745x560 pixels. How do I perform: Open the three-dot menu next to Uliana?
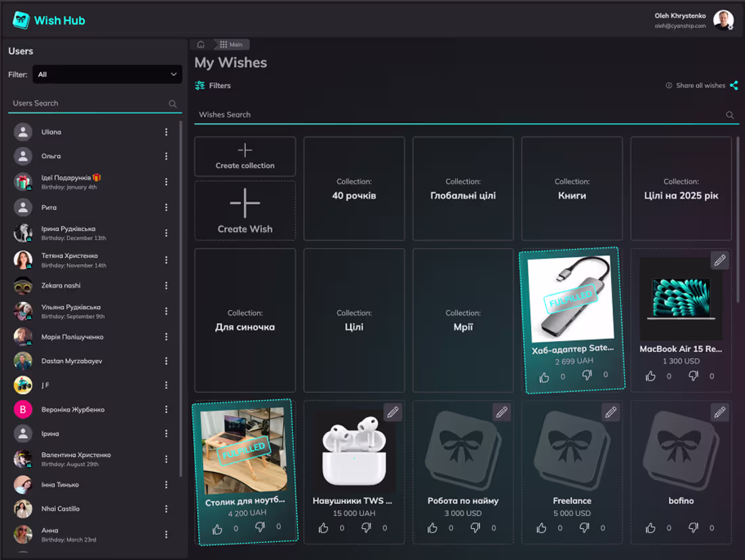pos(167,132)
